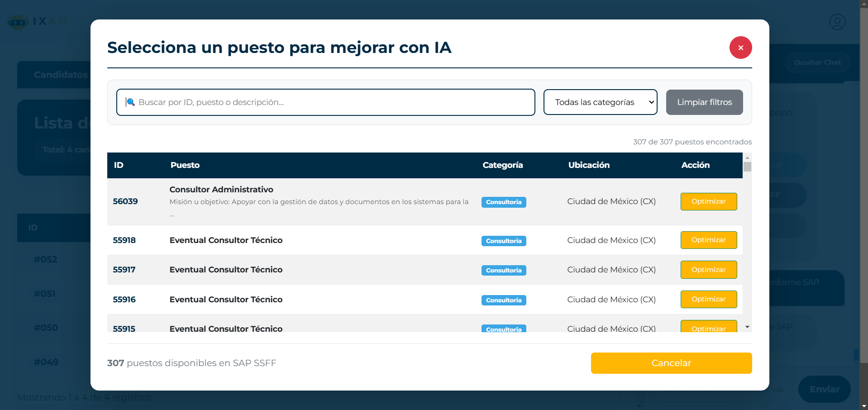Optimizar puesto 55916
868x410 pixels.
pyautogui.click(x=708, y=299)
